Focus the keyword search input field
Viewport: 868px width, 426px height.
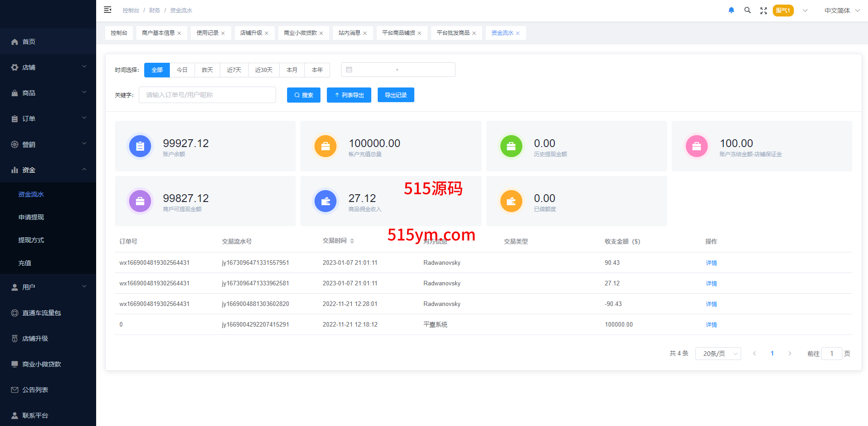(207, 95)
